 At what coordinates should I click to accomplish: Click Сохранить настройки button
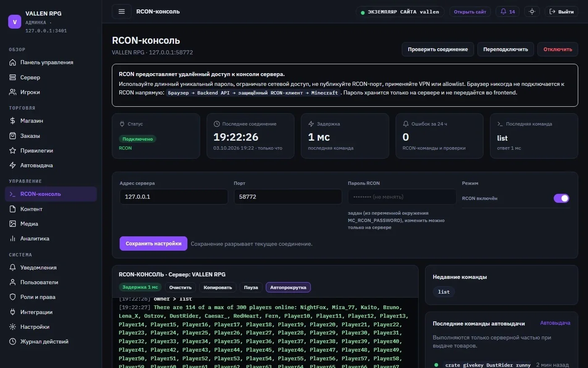[x=153, y=244]
